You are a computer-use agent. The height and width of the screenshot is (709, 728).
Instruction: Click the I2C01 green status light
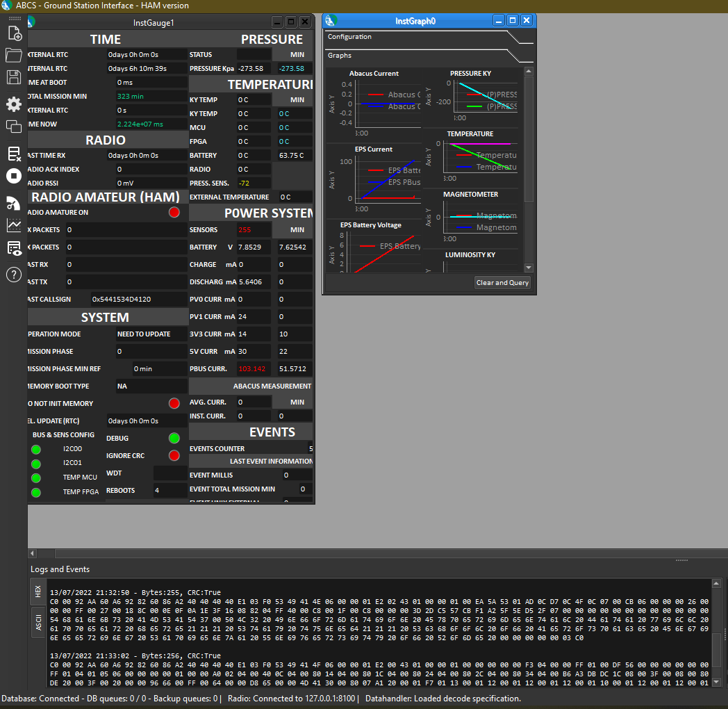pyautogui.click(x=35, y=464)
